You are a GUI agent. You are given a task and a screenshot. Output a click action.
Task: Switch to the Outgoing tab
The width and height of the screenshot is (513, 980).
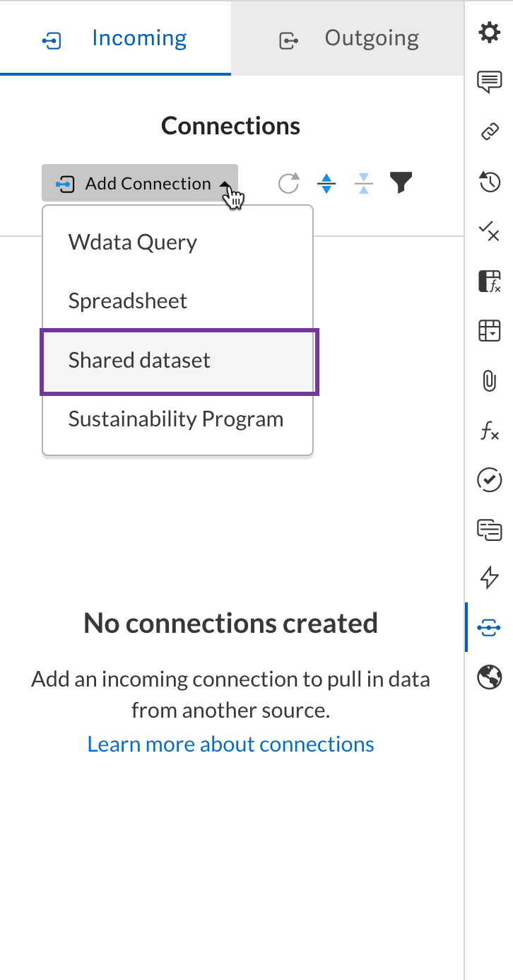(x=348, y=38)
